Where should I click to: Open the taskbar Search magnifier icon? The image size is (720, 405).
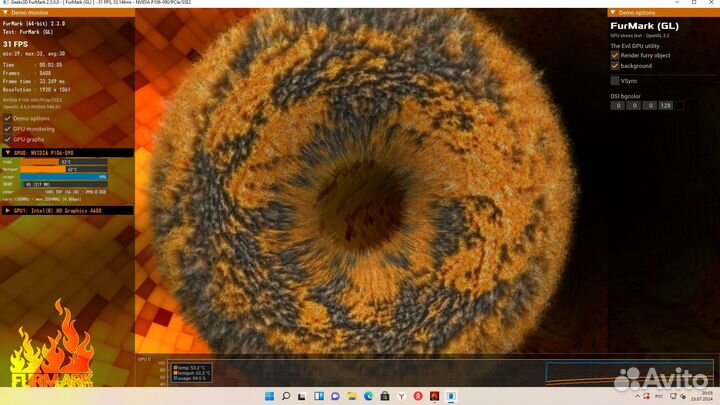(x=286, y=396)
